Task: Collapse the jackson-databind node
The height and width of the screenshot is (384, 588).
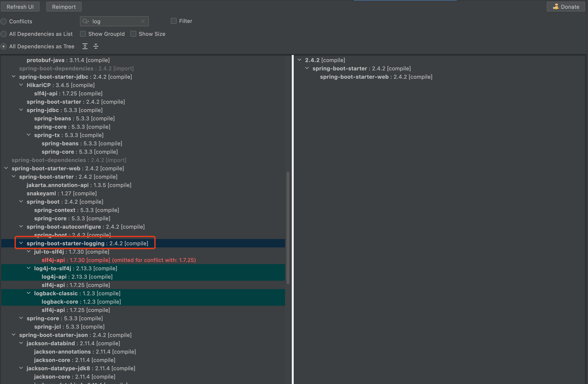Action: (21, 343)
